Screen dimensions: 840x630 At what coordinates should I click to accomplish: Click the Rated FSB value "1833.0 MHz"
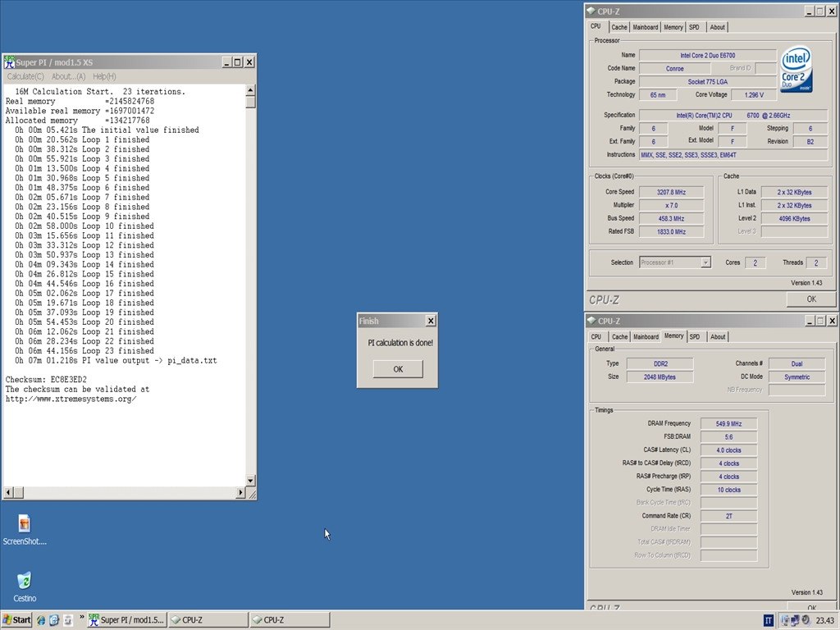pos(671,232)
